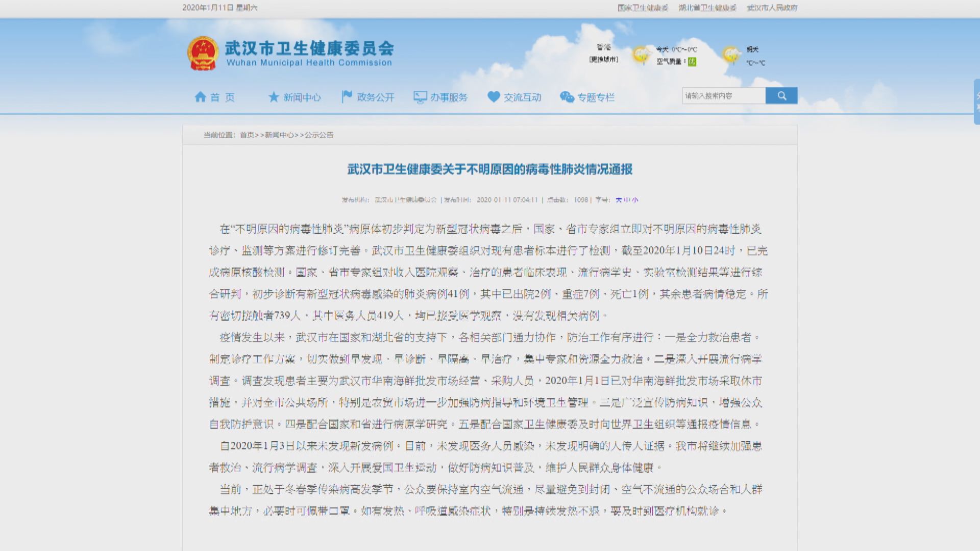
Task: Click the home icon beside 首页
Action: (x=200, y=96)
